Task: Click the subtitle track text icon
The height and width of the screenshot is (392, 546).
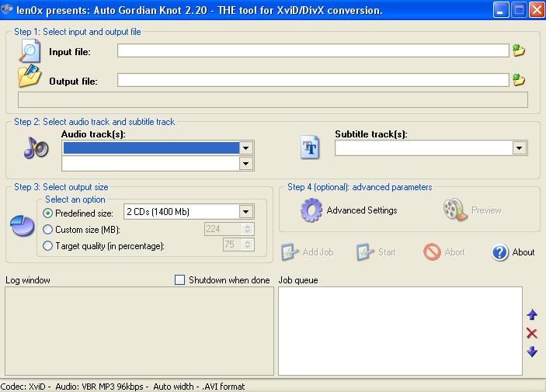Action: [x=310, y=147]
